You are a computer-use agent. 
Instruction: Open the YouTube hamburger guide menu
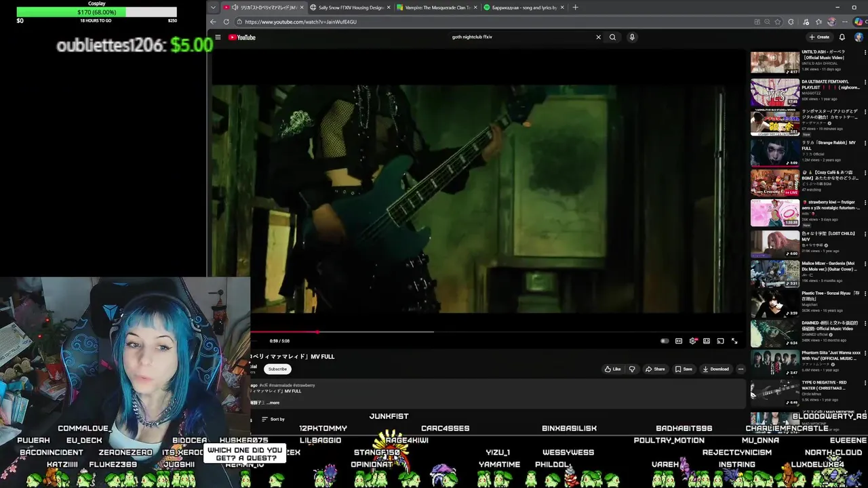tap(218, 37)
